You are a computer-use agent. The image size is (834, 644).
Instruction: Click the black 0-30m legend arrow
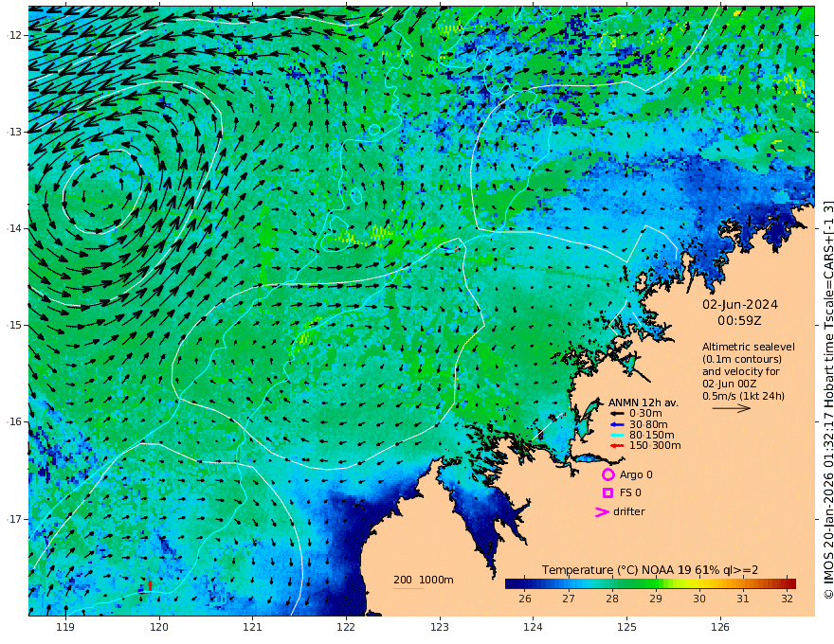[x=616, y=414]
